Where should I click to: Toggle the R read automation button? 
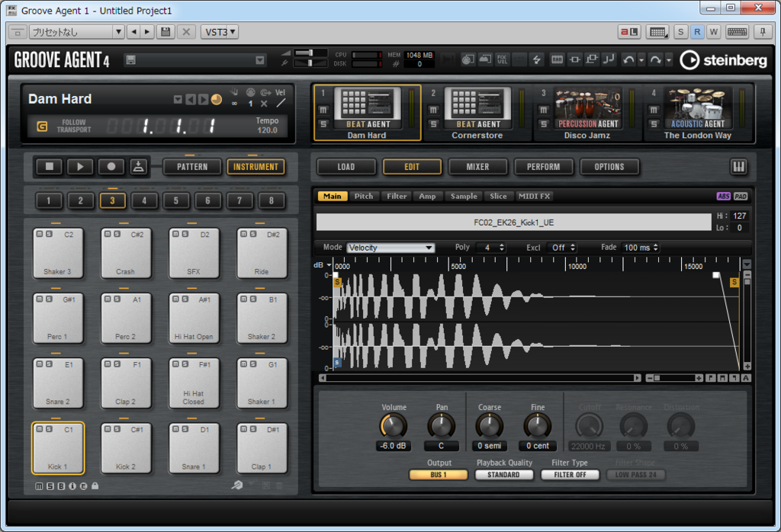coord(697,32)
